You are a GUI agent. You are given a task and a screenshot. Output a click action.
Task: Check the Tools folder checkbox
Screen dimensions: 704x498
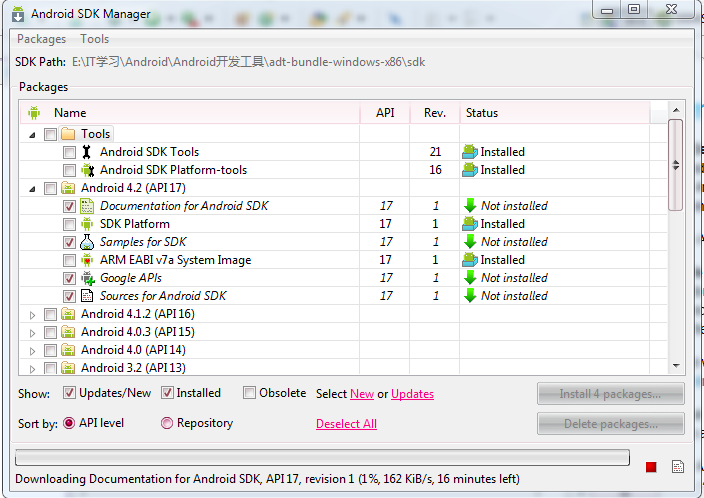[x=50, y=134]
